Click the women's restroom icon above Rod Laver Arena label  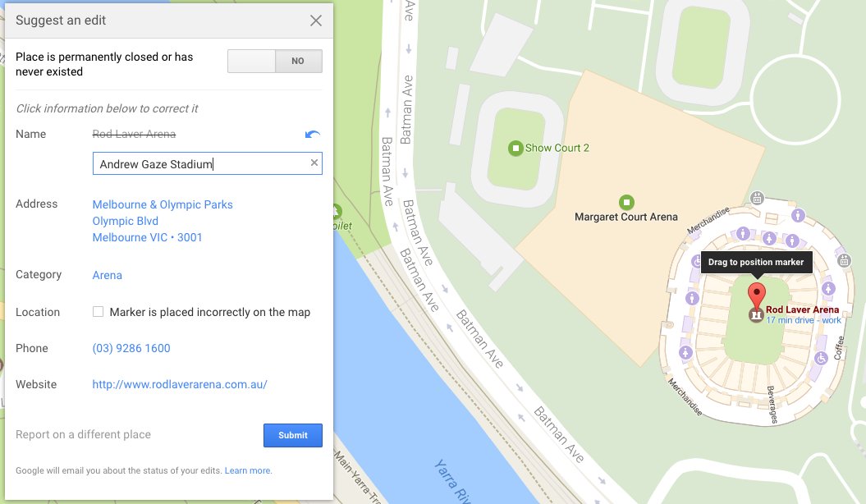(x=828, y=288)
